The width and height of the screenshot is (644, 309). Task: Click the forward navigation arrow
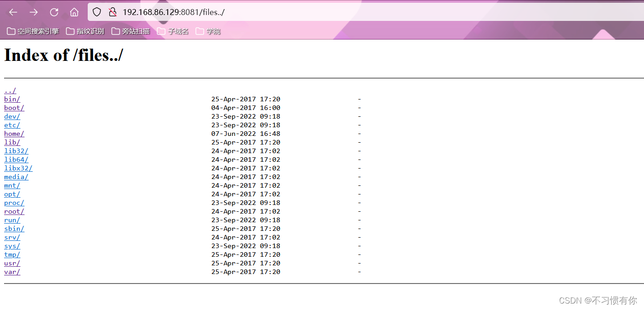coord(33,12)
